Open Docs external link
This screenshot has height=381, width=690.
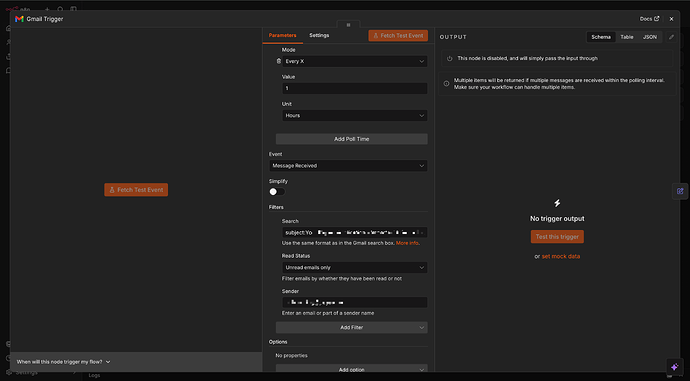pyautogui.click(x=649, y=19)
